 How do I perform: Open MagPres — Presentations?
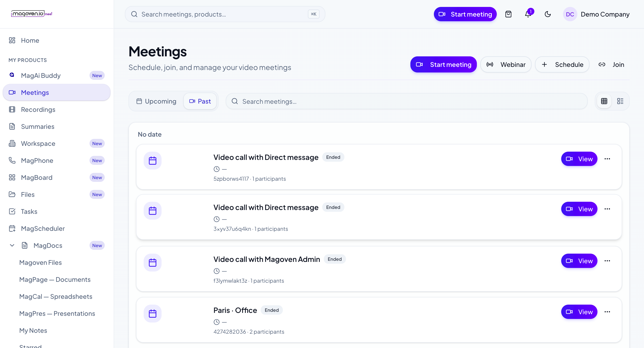click(57, 314)
